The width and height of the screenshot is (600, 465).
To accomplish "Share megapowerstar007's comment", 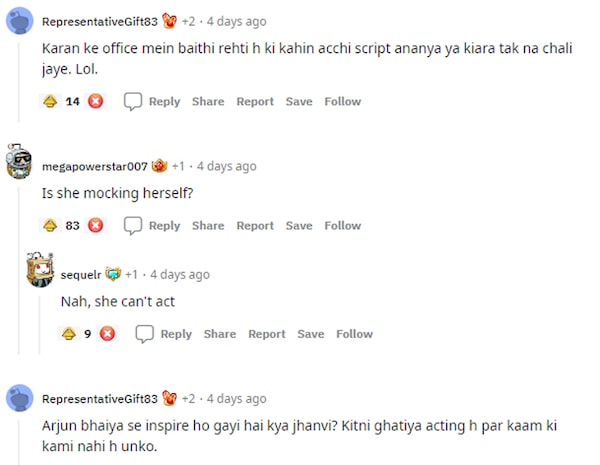I will tap(208, 225).
